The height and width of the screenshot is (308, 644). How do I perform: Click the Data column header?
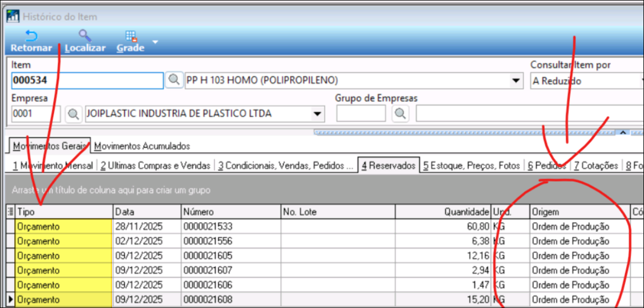pyautogui.click(x=147, y=212)
